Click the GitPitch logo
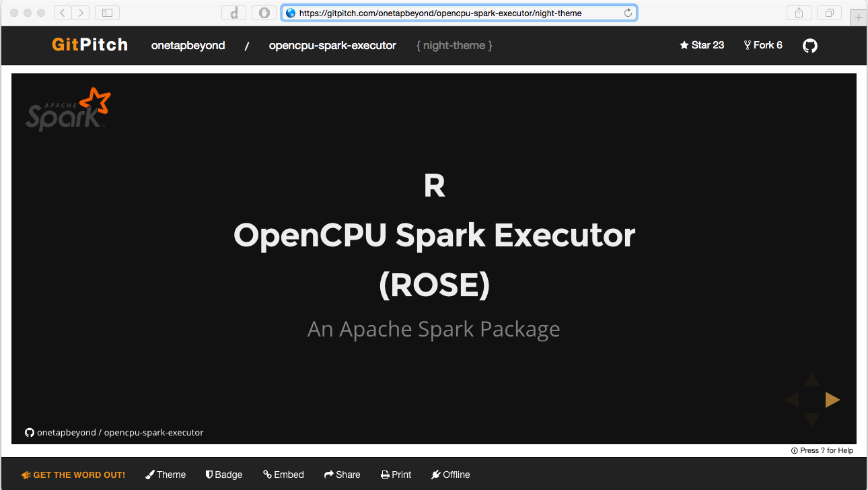The width and height of the screenshot is (868, 490). (89, 45)
